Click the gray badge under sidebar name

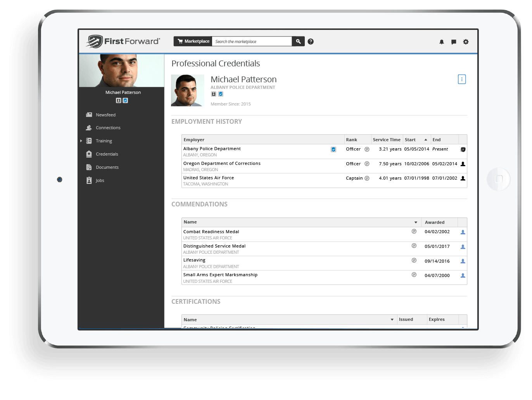119,100
